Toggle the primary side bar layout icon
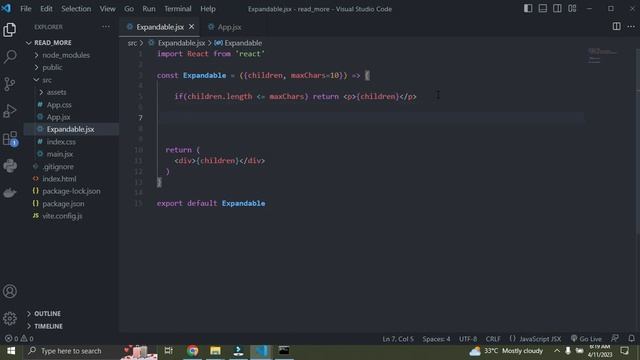Screen dimensions: 640x360 [x=528, y=9]
